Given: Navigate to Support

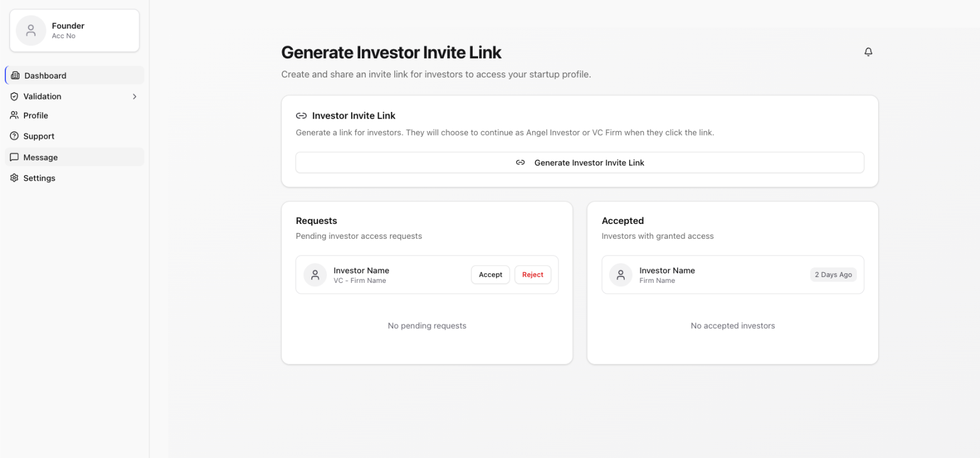Looking at the screenshot, I should pos(39,136).
